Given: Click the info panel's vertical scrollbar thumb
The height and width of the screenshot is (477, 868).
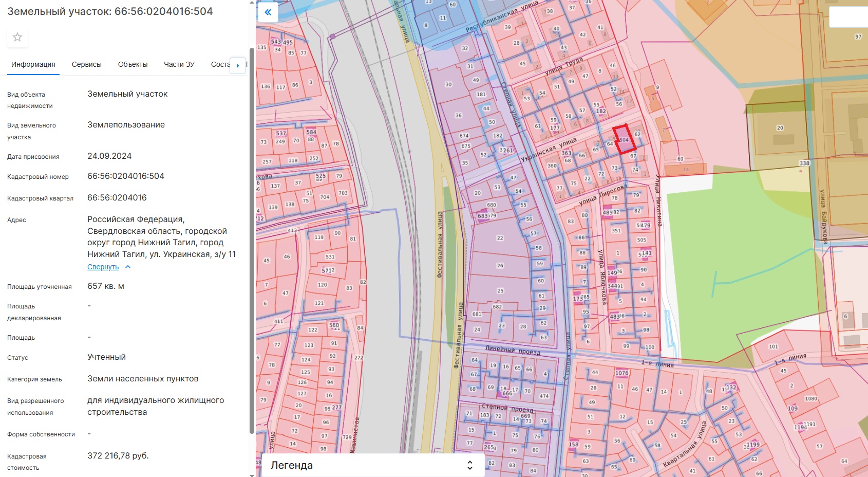Looking at the screenshot, I should pos(252,241).
